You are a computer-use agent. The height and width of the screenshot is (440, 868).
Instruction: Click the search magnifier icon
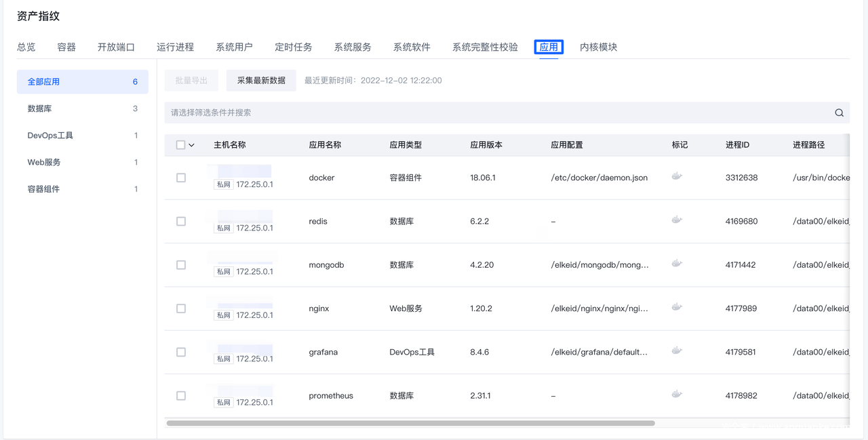tap(839, 113)
